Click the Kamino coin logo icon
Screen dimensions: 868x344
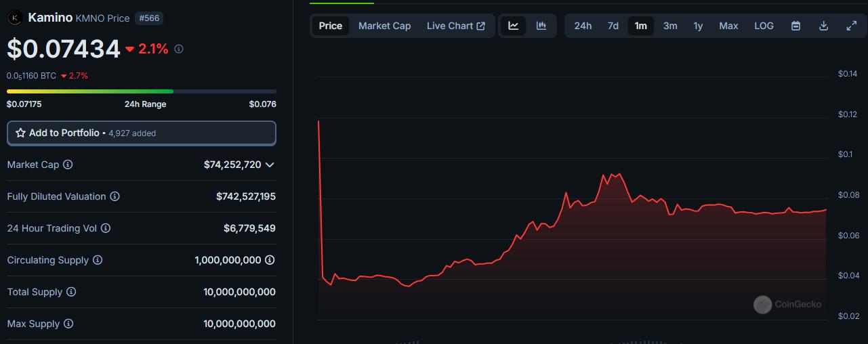[x=14, y=18]
